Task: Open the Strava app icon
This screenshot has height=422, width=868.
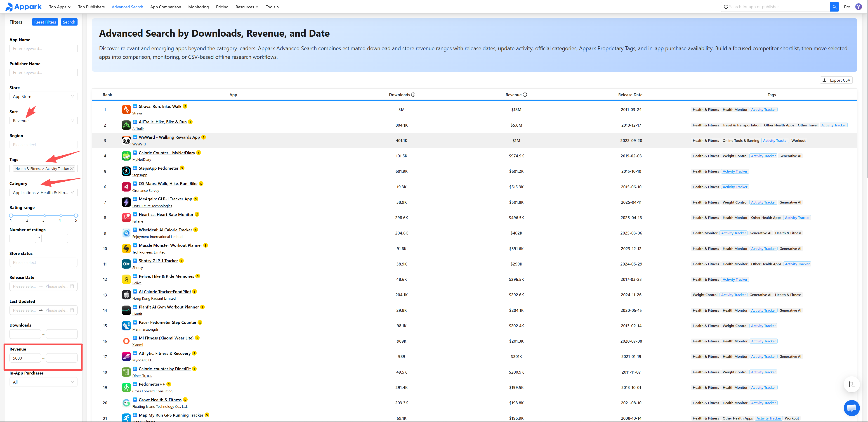Action: 126,109
